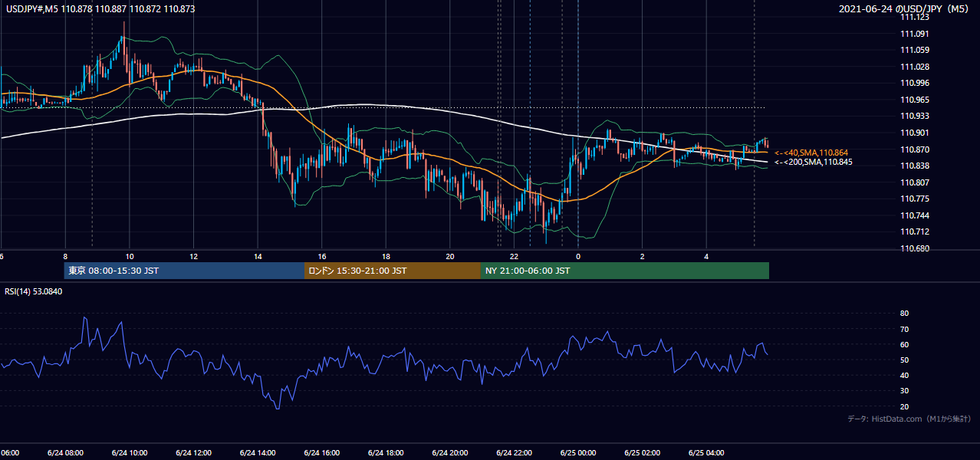Click price axis label 111.059

tap(915, 50)
